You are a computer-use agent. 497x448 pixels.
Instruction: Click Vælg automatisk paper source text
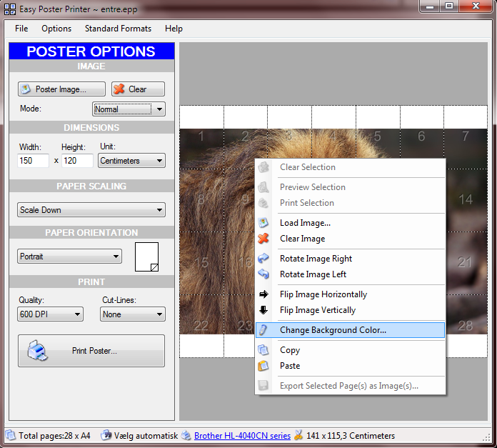pyautogui.click(x=146, y=436)
